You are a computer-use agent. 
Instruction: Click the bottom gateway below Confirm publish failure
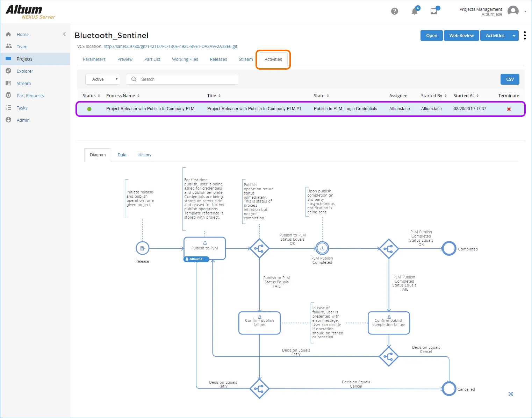point(259,389)
